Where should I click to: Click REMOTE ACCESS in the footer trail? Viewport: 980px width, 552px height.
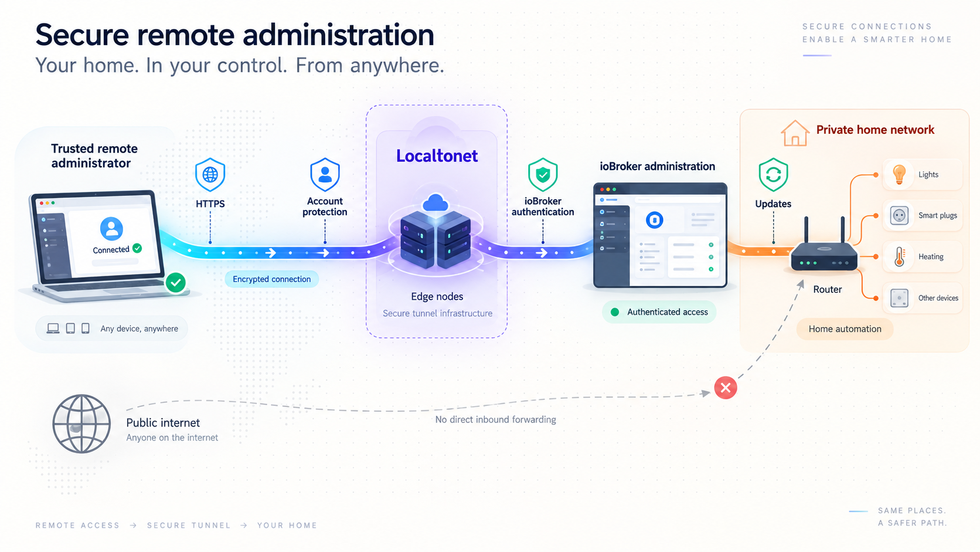[77, 526]
